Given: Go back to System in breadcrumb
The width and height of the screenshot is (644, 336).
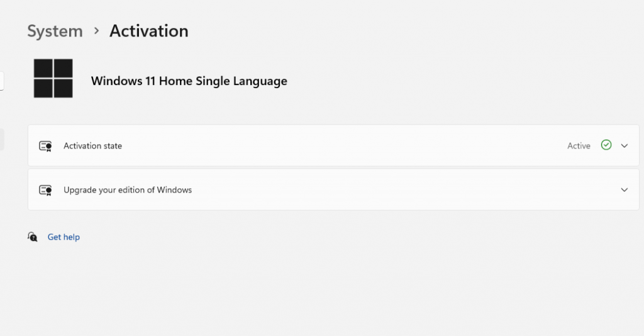Looking at the screenshot, I should pos(55,31).
